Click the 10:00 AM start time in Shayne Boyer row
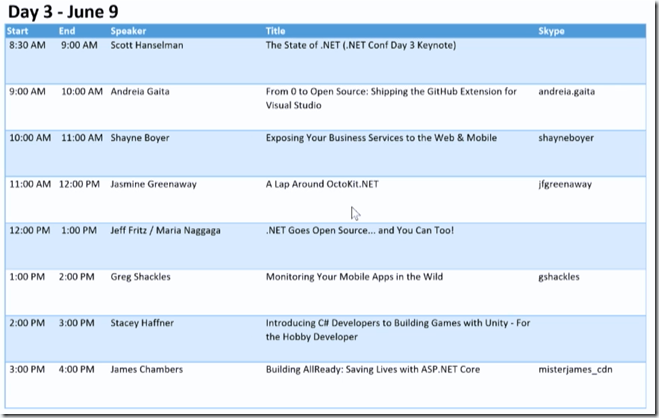The image size is (659, 418). tap(30, 138)
